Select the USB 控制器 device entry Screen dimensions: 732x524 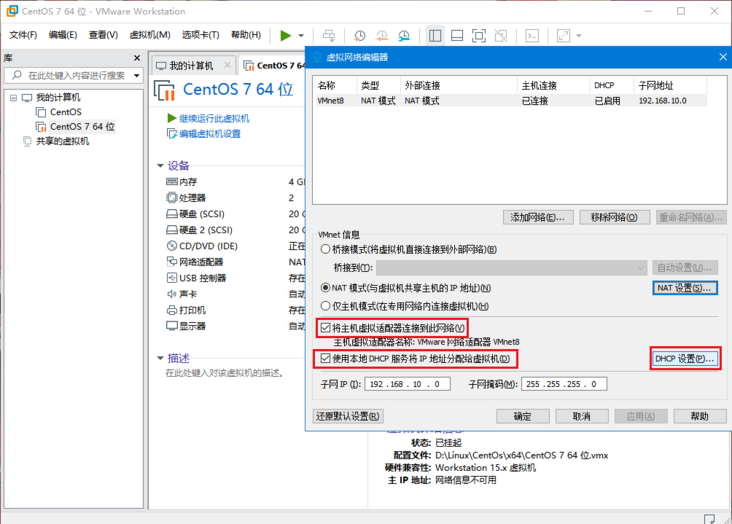coord(203,278)
